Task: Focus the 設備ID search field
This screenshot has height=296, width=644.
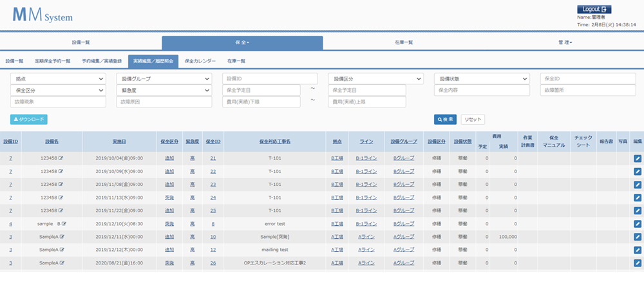Action: pyautogui.click(x=270, y=79)
